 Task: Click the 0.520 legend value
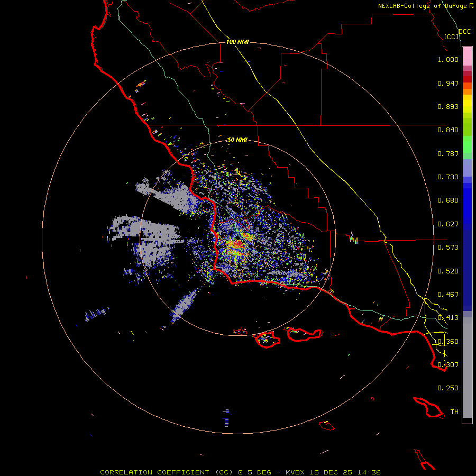pos(448,271)
